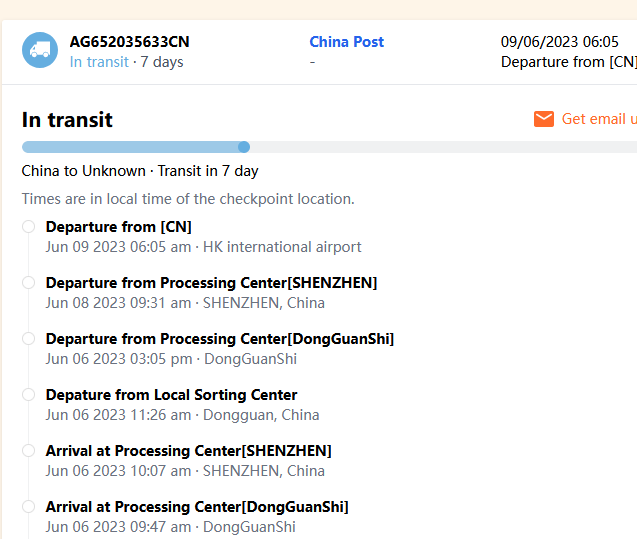
Task: Select the Departure from [CN] checkpoint marker
Action: pos(29,227)
